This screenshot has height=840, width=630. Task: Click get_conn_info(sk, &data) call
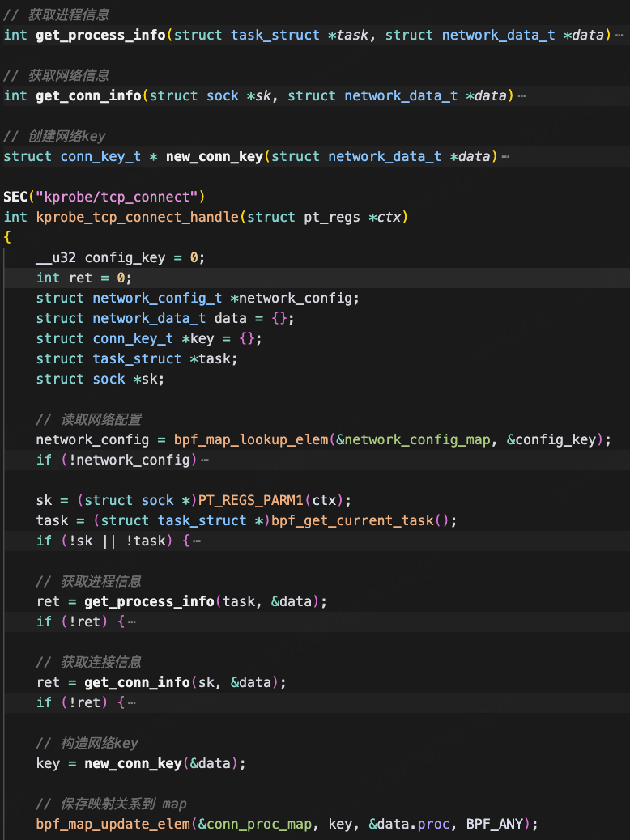pyautogui.click(x=181, y=682)
